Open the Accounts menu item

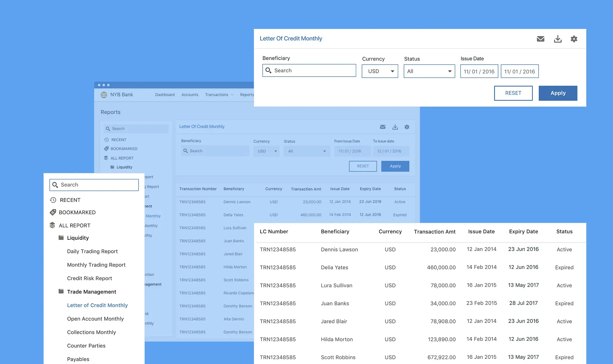(190, 95)
